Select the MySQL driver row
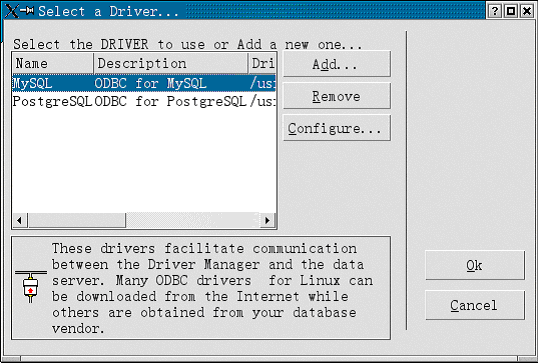The image size is (538, 363). click(x=144, y=83)
